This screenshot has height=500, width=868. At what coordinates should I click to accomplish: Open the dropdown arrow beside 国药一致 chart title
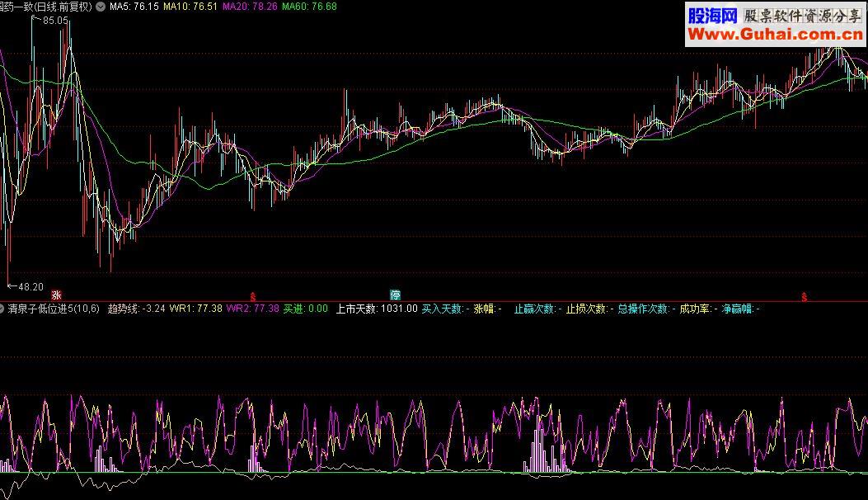pyautogui.click(x=101, y=7)
